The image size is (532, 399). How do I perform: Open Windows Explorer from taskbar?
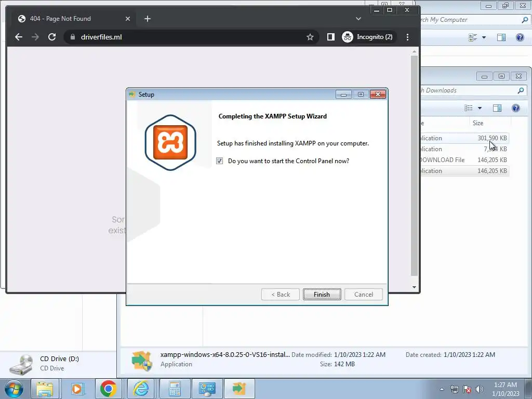point(45,389)
